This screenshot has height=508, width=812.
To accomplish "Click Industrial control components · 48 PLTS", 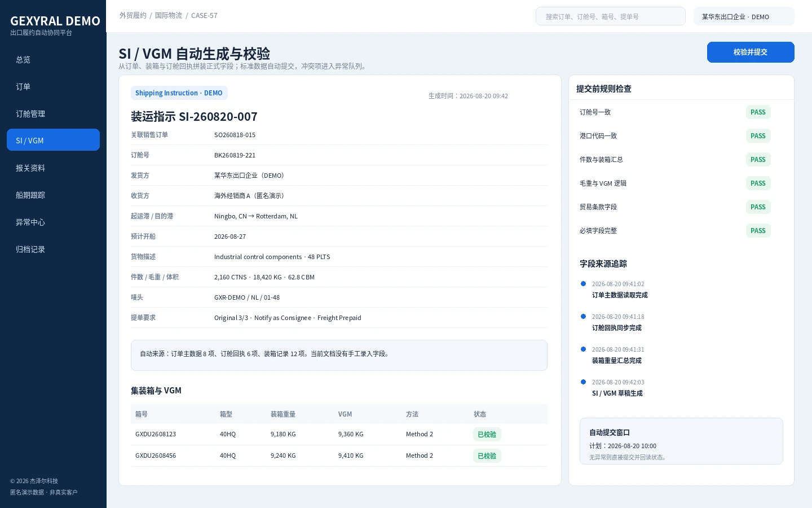I will pos(272,257).
